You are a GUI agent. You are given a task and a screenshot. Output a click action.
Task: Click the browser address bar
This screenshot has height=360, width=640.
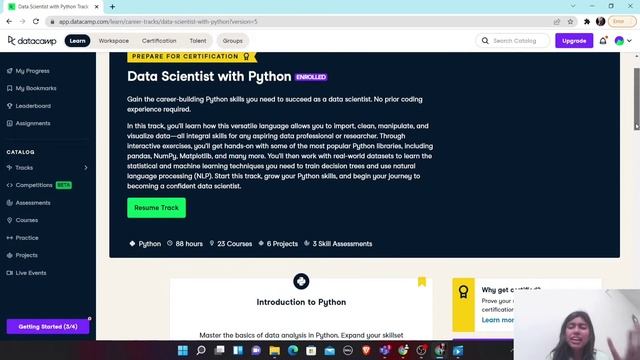pos(301,22)
